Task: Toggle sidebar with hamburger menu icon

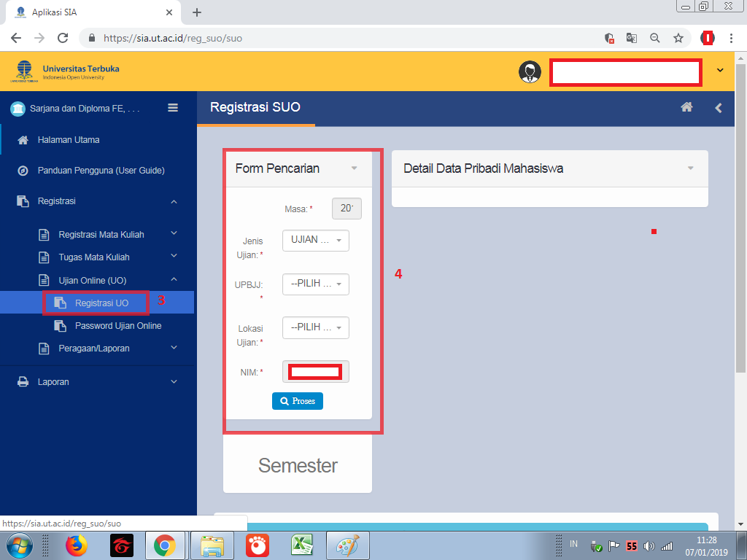Action: tap(173, 108)
